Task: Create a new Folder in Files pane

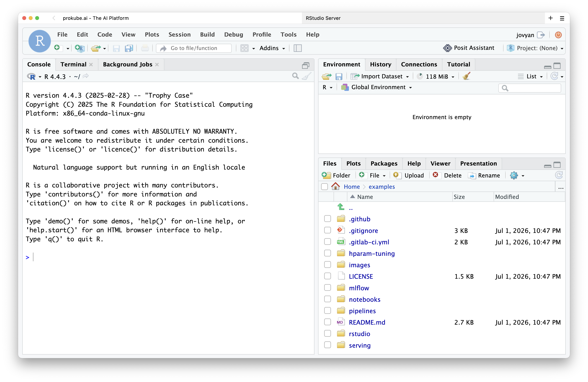Action: click(336, 175)
